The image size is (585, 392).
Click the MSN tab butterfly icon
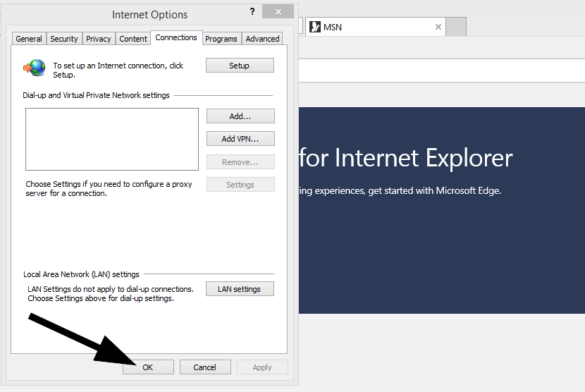[x=315, y=27]
